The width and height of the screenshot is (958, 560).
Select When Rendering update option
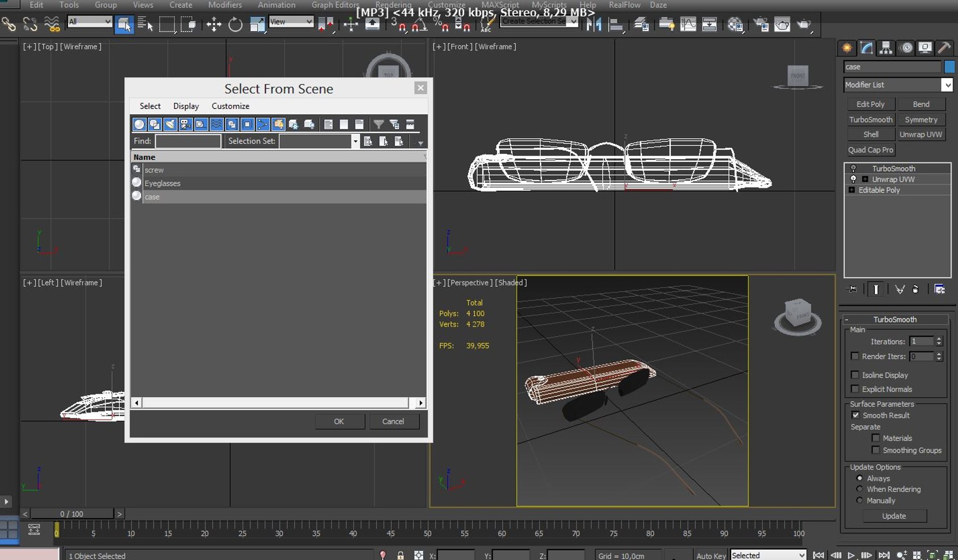(859, 489)
